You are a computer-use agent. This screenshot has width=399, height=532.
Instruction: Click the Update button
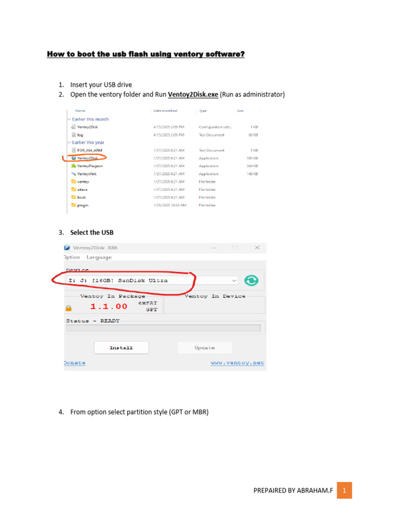click(x=205, y=348)
